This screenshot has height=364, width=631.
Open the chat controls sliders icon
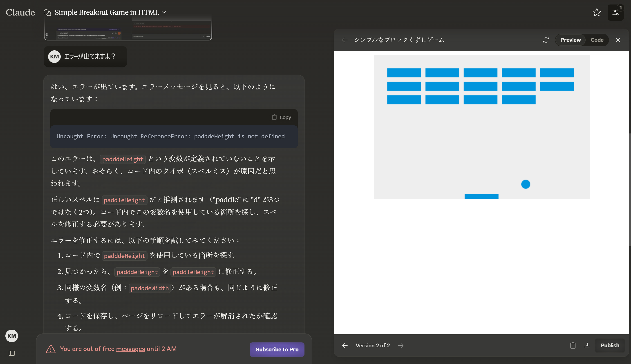pos(615,12)
